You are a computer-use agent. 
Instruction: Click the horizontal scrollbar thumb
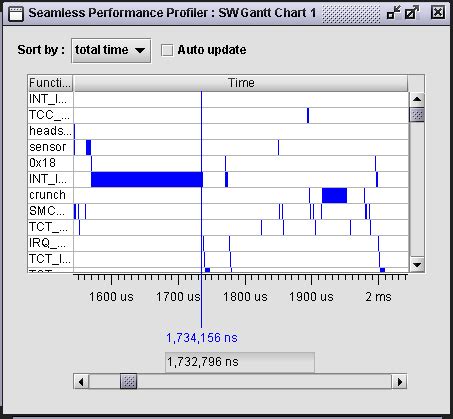(x=128, y=382)
